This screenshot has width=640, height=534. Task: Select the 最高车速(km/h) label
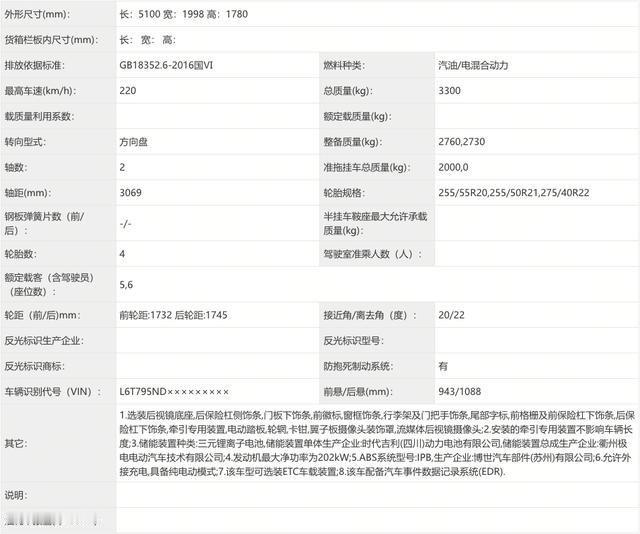point(40,91)
